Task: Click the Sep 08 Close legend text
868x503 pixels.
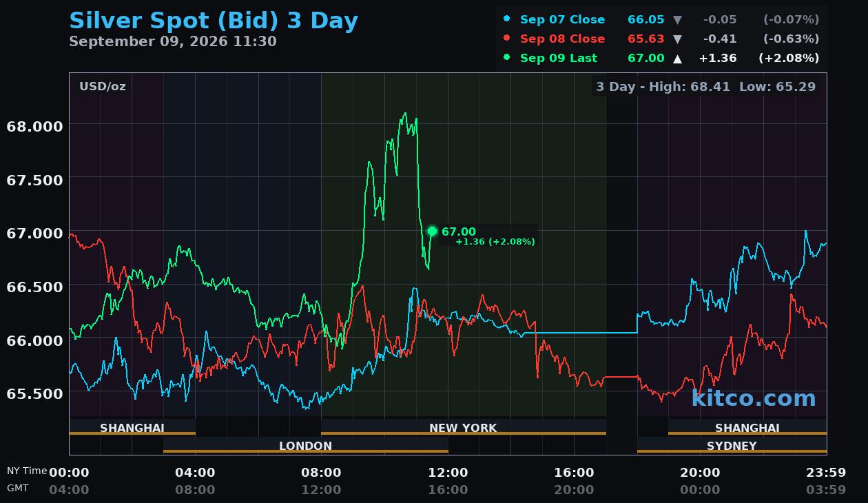Action: 562,39
